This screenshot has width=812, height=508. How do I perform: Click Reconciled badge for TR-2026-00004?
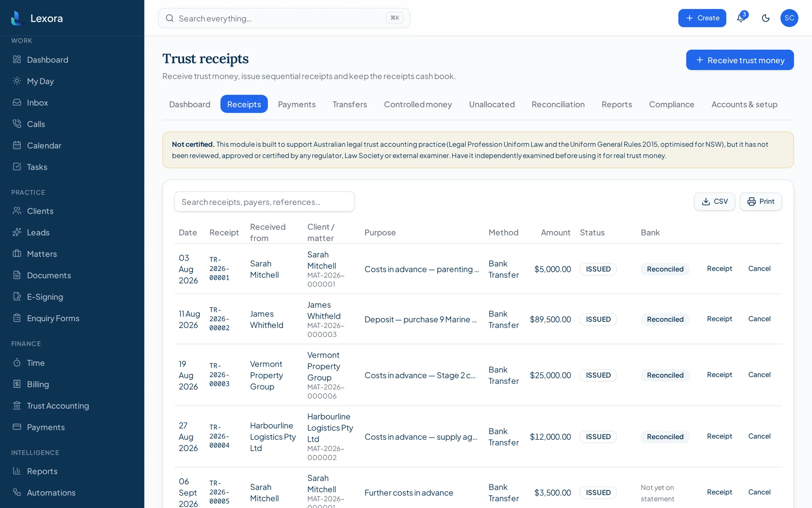[665, 437]
